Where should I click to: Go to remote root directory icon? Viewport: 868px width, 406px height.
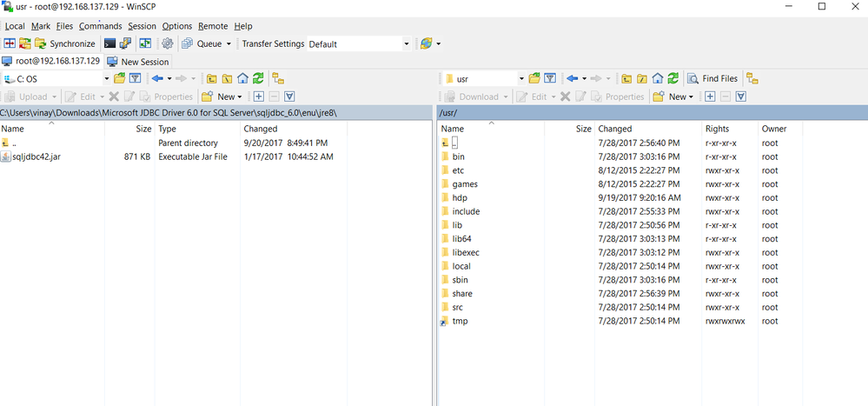[642, 78]
